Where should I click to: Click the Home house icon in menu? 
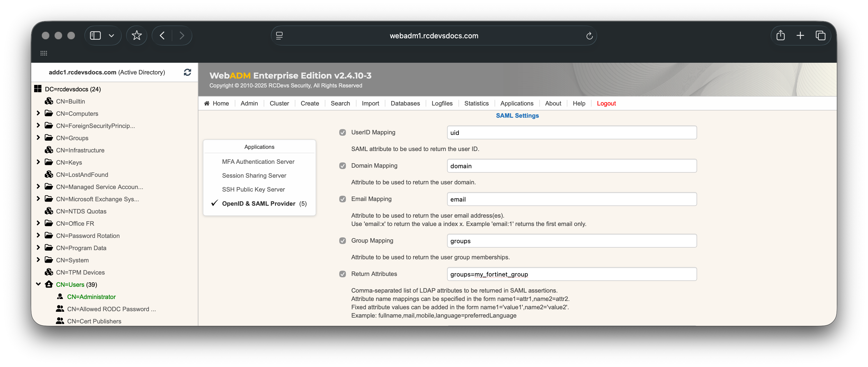(206, 103)
